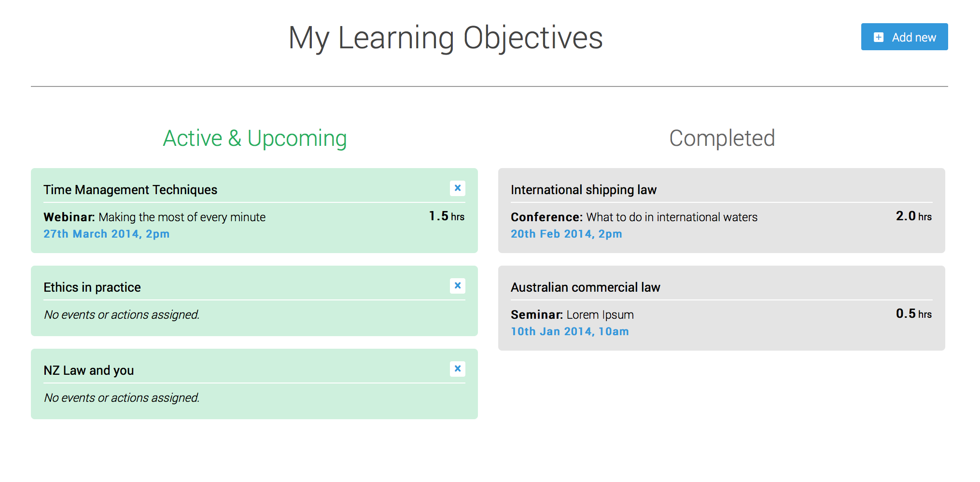Open the Time Management Techniques objective title
Viewport: 980px width, 482px height.
130,190
